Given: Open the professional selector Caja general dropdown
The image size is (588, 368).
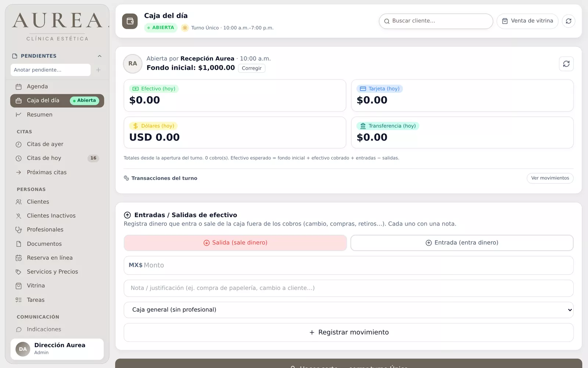Looking at the screenshot, I should pos(348,310).
